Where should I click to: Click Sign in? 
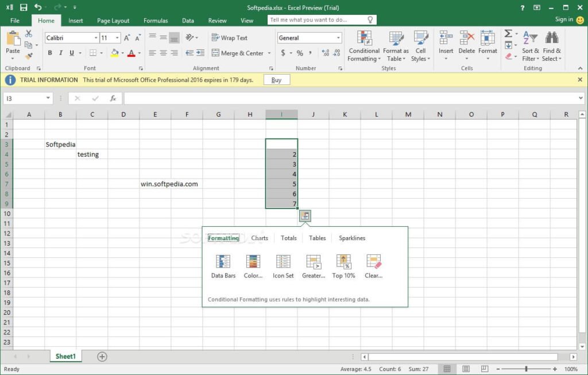coord(564,20)
